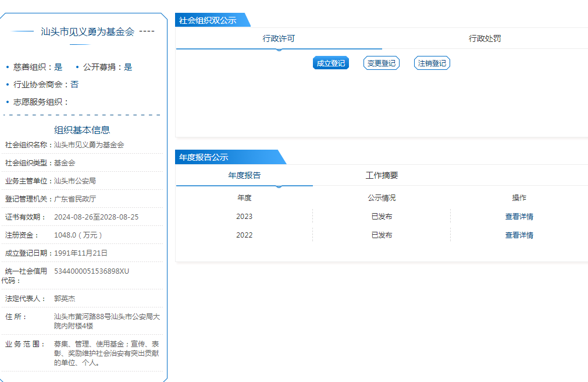
Task: Click legal representative name 郭英杰
Action: [x=65, y=298]
